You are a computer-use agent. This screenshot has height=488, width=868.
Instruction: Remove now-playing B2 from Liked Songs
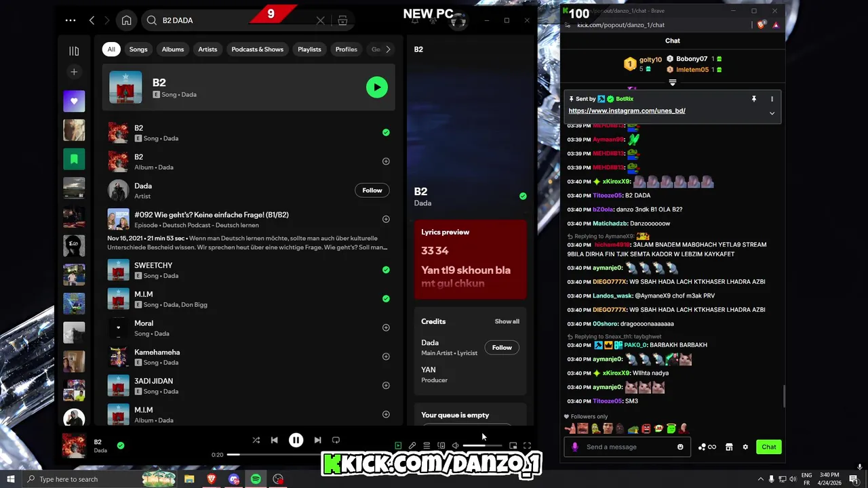point(121,445)
